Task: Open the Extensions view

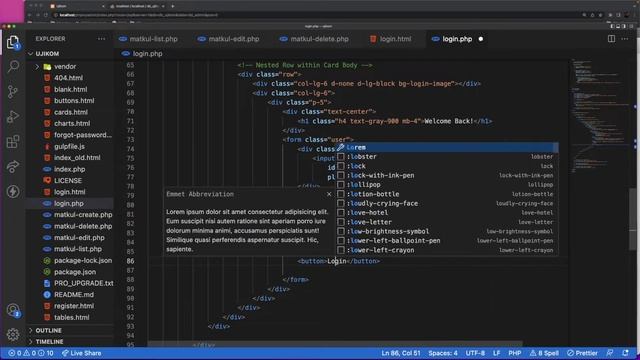Action: (13, 142)
